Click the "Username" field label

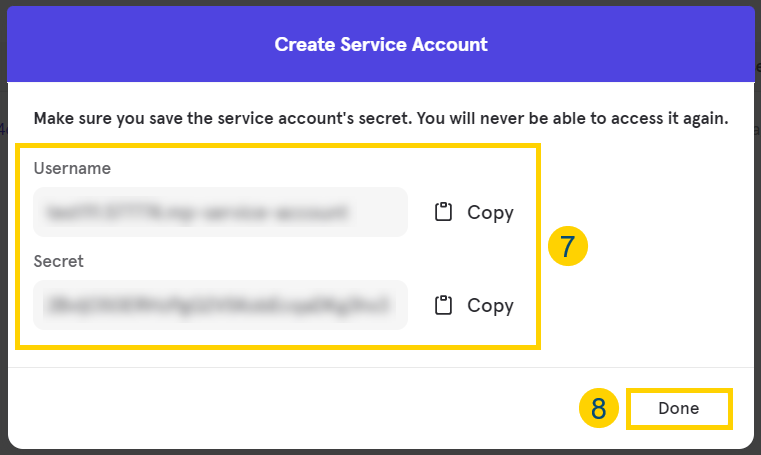pos(72,168)
